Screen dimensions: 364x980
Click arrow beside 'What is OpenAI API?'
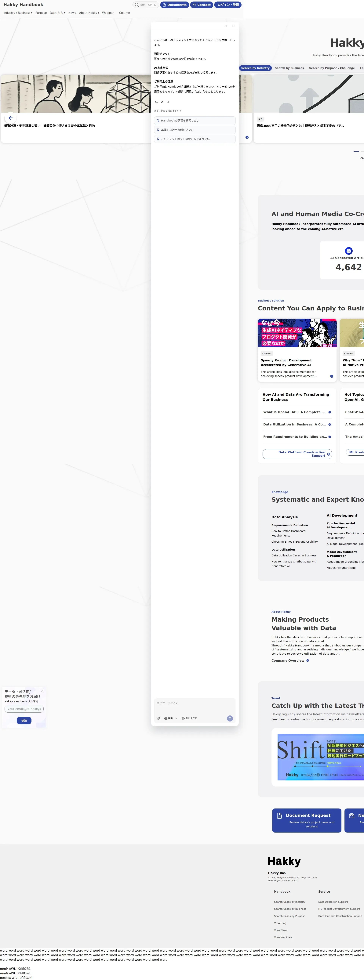[x=330, y=412]
